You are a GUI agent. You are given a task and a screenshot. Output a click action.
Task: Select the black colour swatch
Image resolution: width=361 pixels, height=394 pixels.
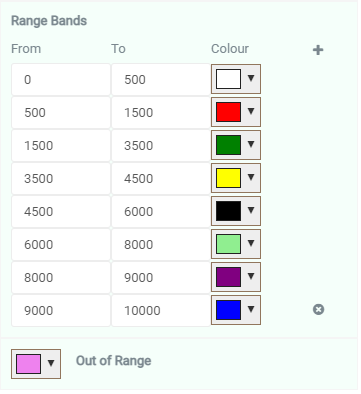tap(228, 211)
